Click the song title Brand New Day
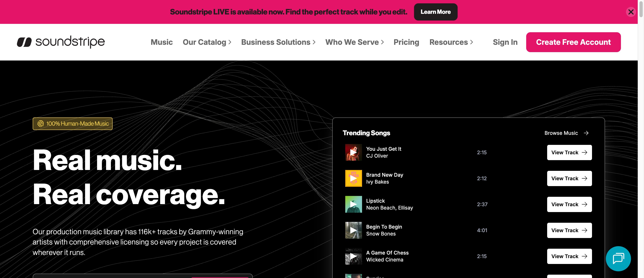The width and height of the screenshot is (644, 278). tap(384, 175)
